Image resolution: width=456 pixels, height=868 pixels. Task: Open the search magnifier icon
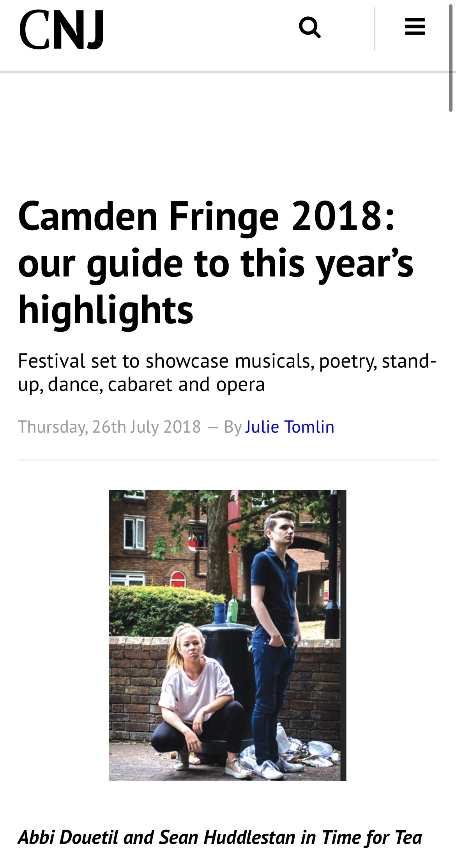pos(309,28)
